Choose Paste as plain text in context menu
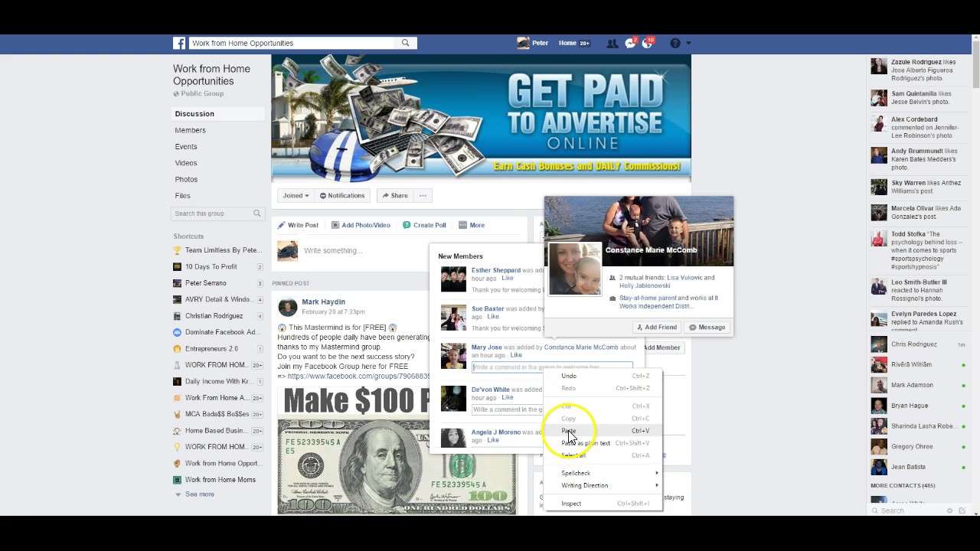 pos(603,443)
